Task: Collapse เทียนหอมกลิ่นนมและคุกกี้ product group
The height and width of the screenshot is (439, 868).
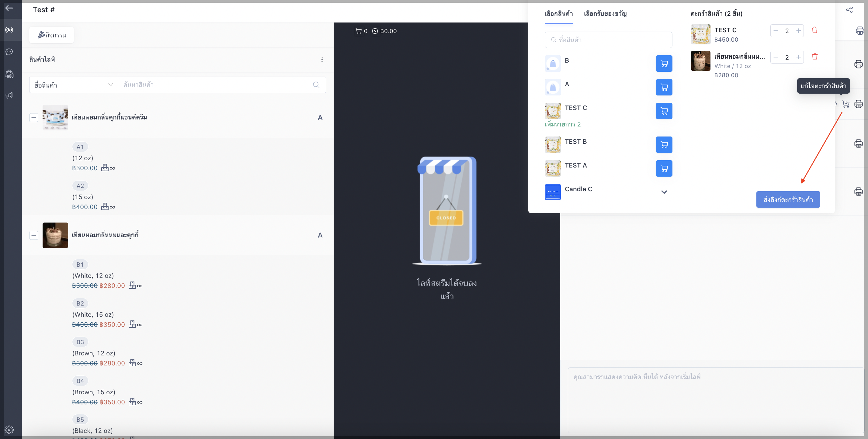Action: tap(34, 235)
